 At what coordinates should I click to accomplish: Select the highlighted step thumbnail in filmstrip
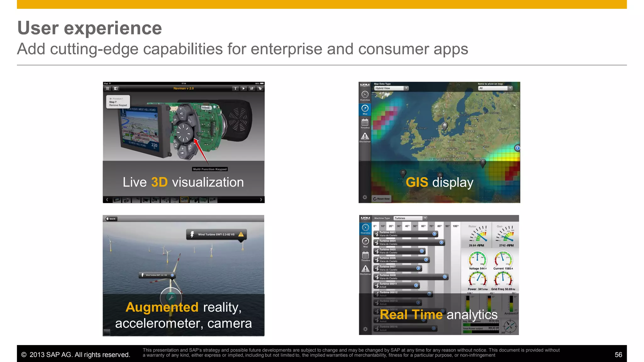184,200
